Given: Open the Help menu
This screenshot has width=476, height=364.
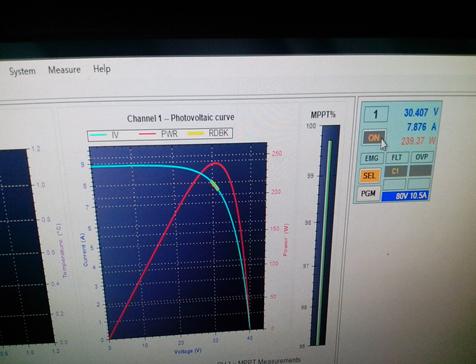Looking at the screenshot, I should [102, 69].
